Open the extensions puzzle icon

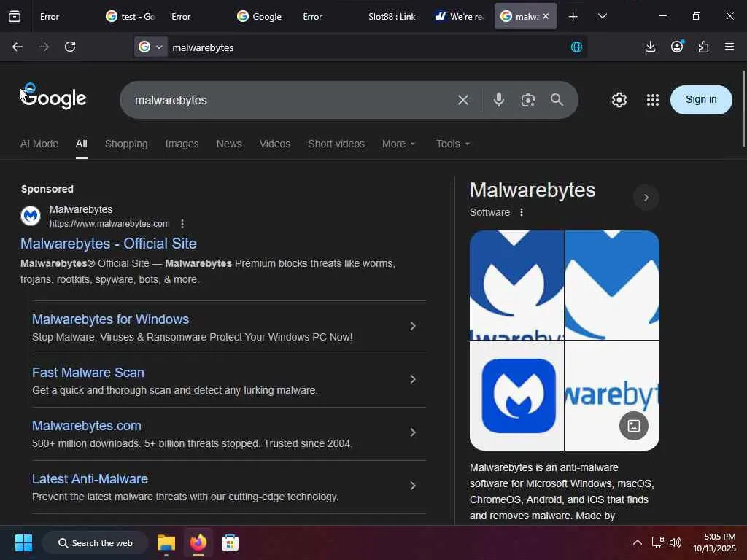point(703,47)
